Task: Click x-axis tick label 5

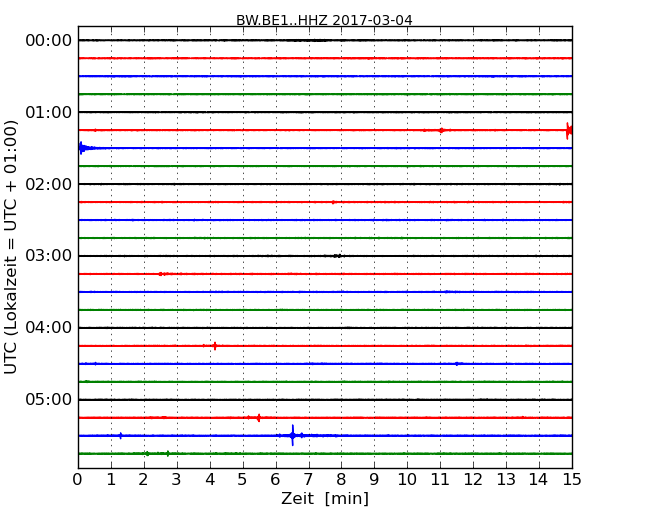Action: (x=243, y=480)
